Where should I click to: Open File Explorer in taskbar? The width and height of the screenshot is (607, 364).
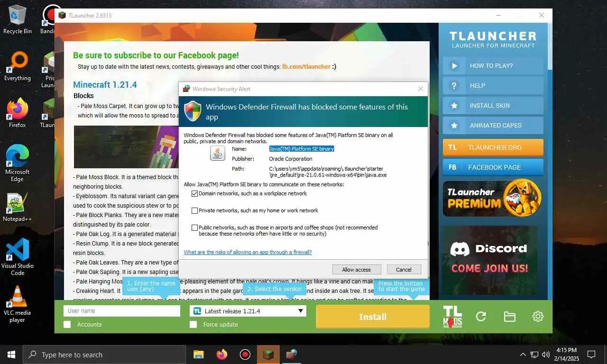pos(198,355)
